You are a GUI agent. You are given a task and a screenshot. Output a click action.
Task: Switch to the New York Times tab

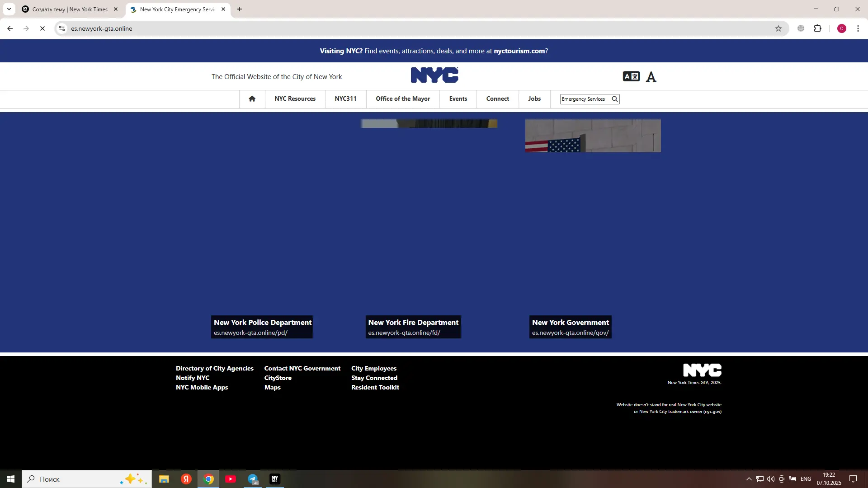pos(70,9)
